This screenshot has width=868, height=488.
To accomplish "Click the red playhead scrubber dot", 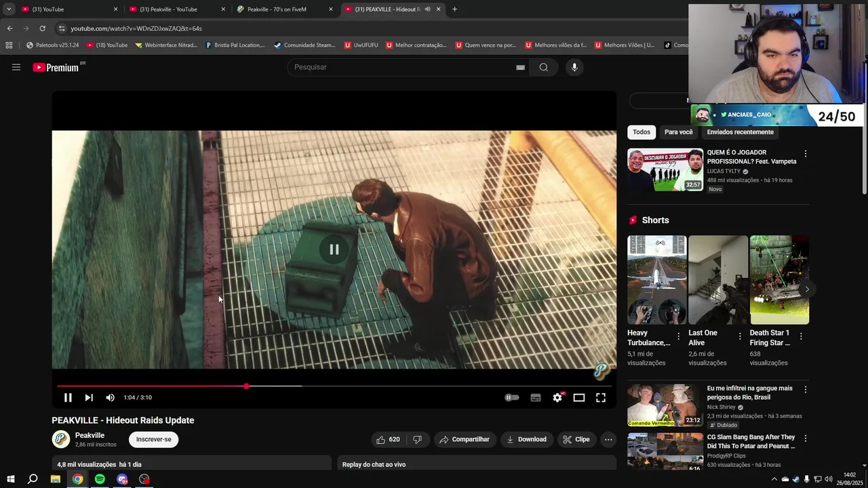I will point(246,386).
